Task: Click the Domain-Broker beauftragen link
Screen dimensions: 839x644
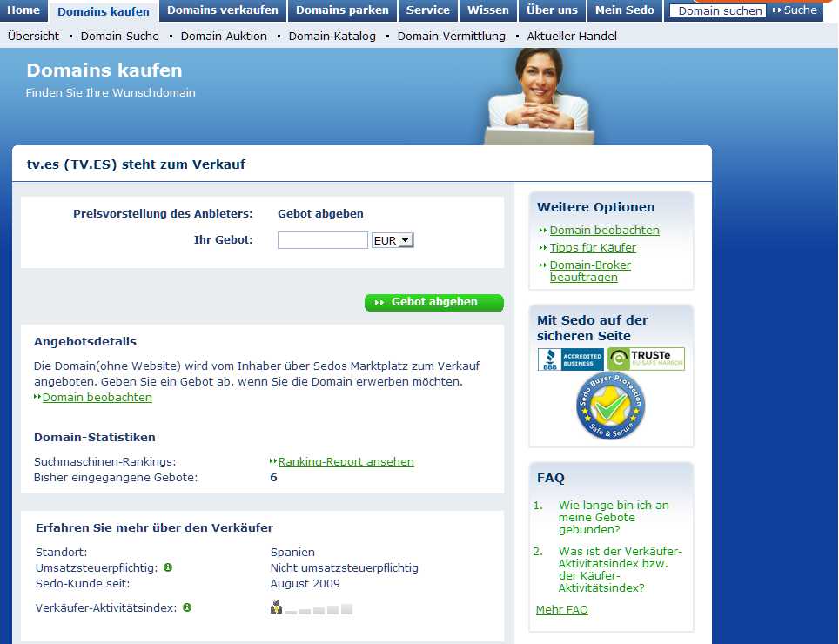Action: tap(590, 272)
